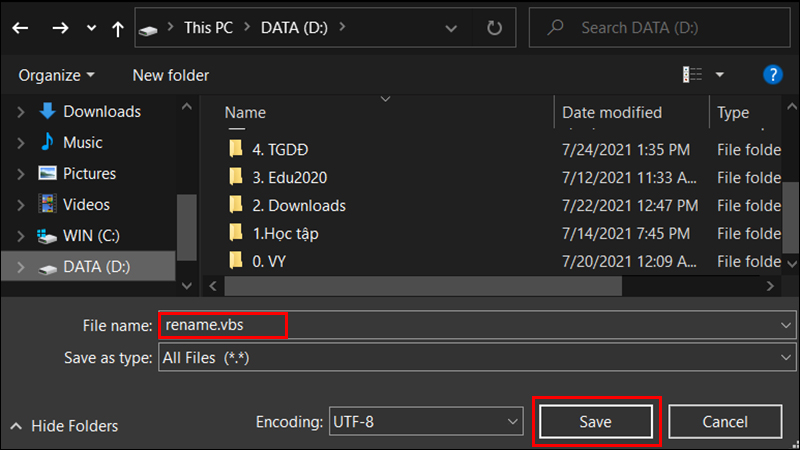Open the File name dropdown arrow

point(786,325)
